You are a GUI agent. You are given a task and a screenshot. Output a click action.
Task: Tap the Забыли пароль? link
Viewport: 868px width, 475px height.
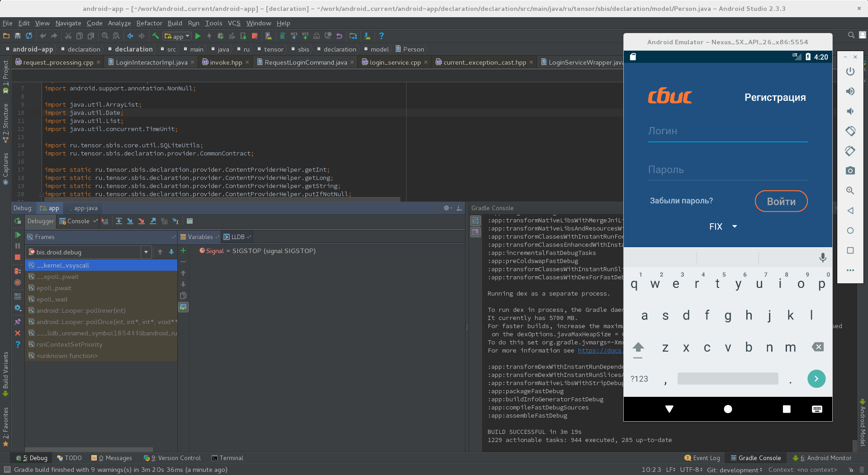pos(681,201)
